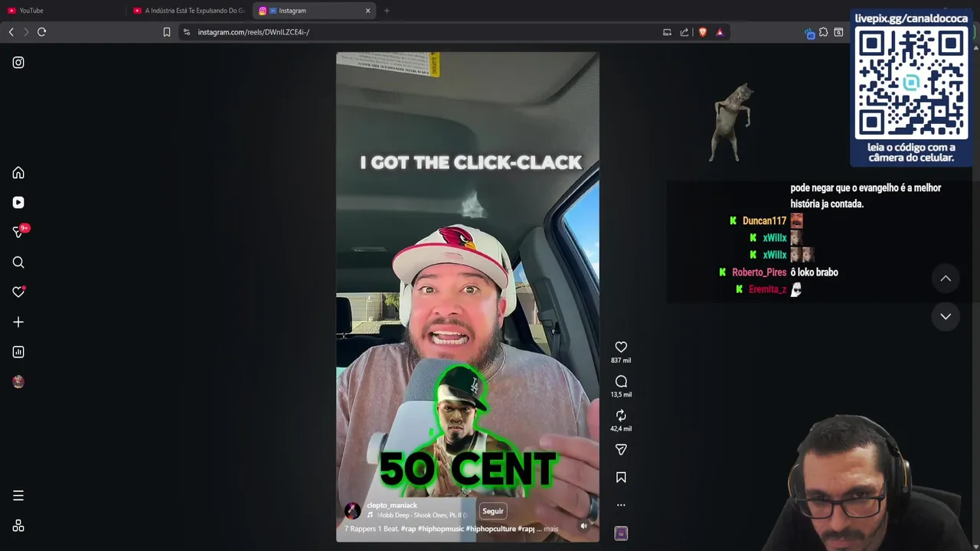
Task: Go forward with browser forward arrow
Action: (x=26, y=32)
